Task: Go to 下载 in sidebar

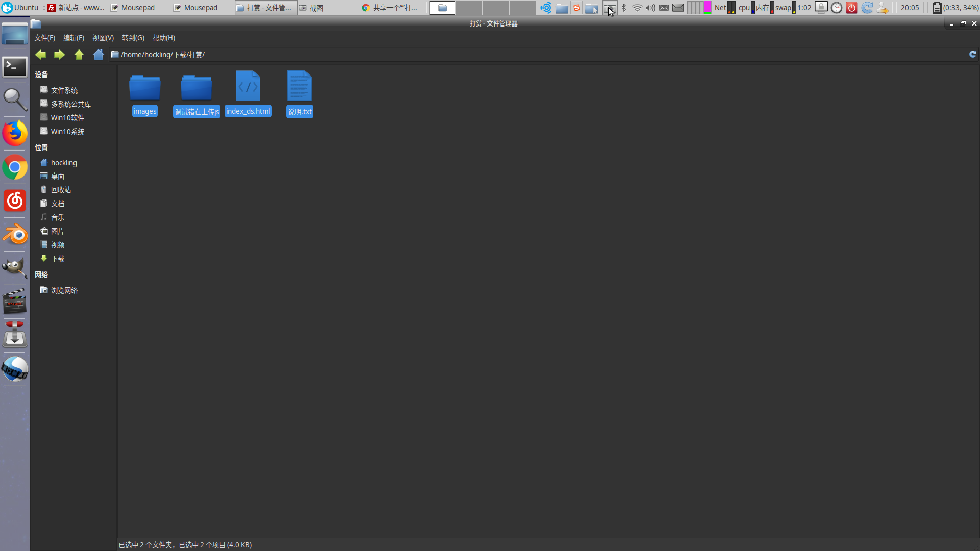Action: 58,259
